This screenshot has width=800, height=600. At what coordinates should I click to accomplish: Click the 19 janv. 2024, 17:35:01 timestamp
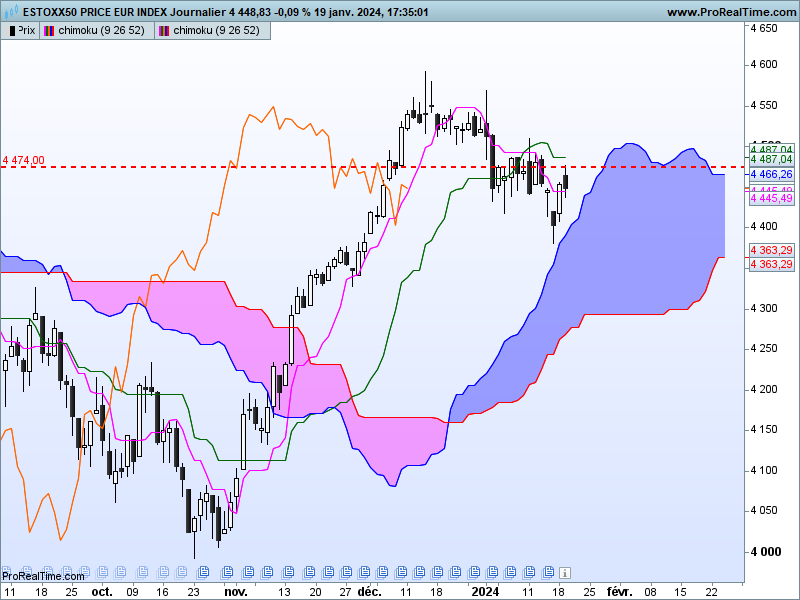click(x=371, y=12)
